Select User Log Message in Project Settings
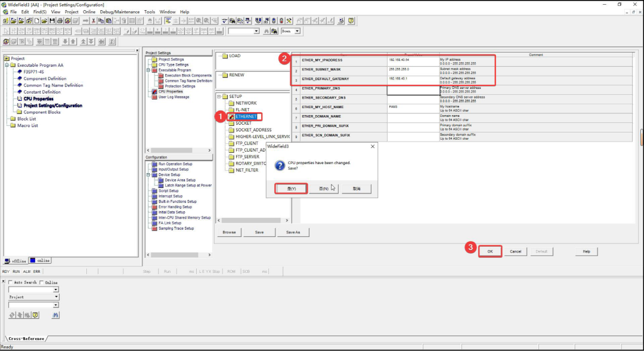This screenshot has width=644, height=351. (174, 97)
